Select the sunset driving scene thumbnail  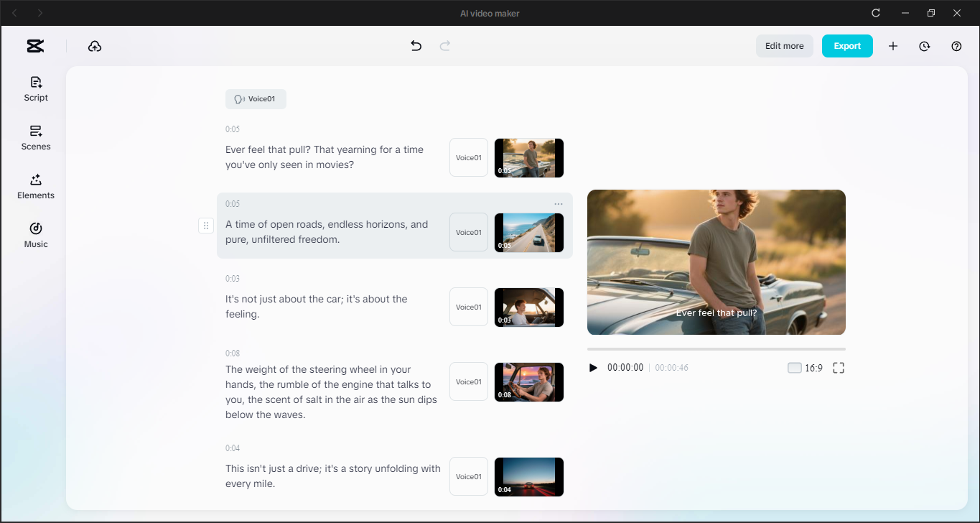pyautogui.click(x=528, y=381)
